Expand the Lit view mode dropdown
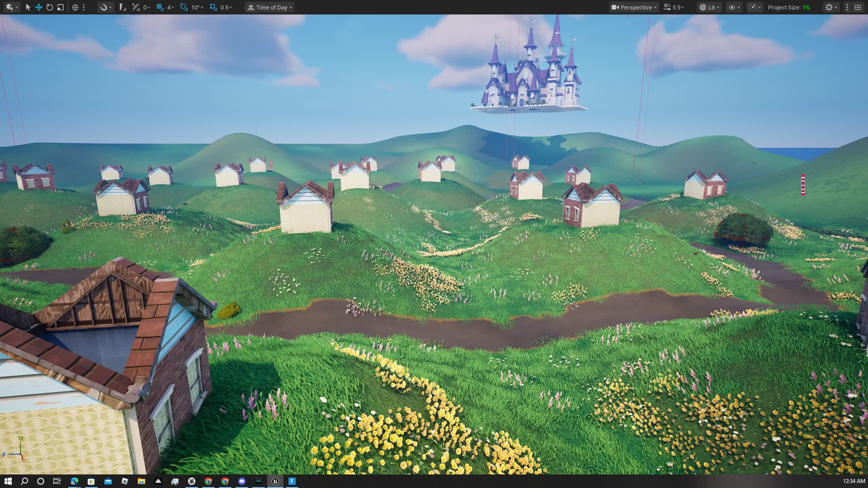 pos(709,7)
